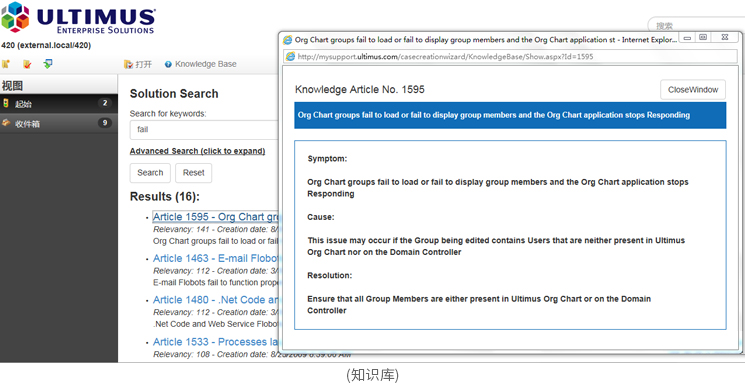745x390 pixels.
Task: Click 'Relevancy: 141' line under Article 1595
Action: [216, 229]
